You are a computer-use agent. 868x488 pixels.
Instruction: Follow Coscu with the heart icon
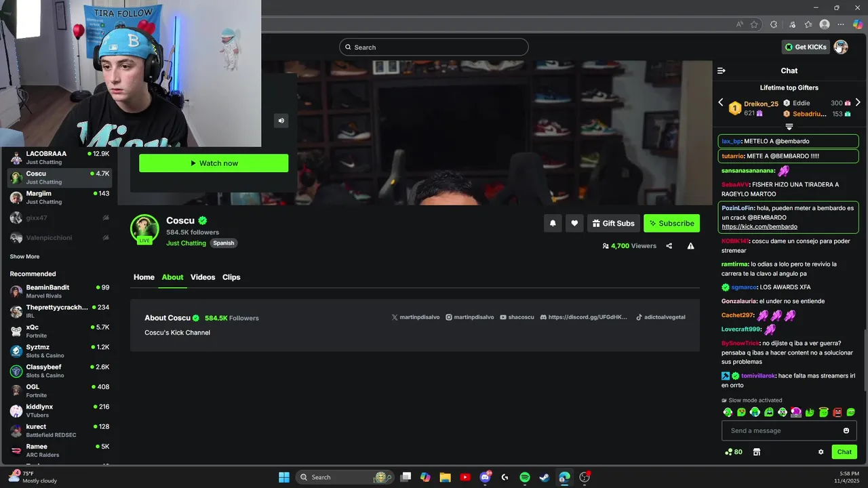[x=574, y=223]
